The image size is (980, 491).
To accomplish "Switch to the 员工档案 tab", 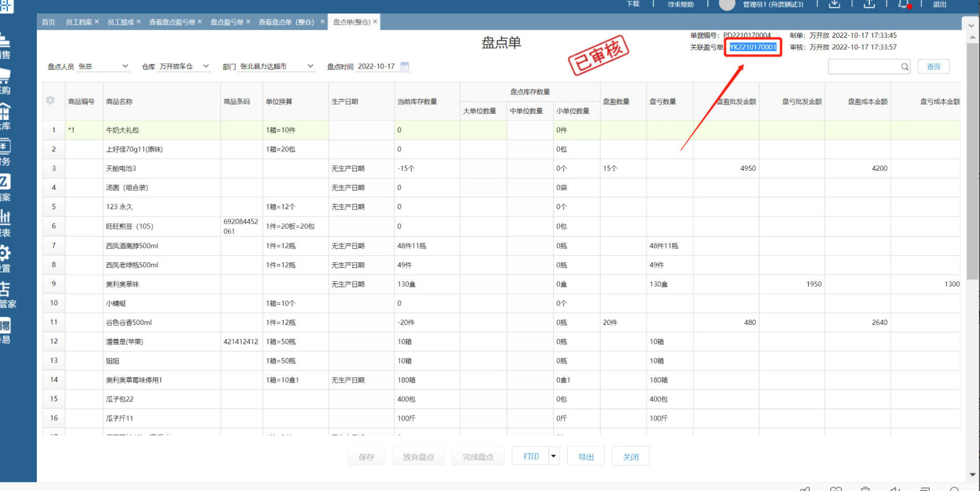I will pos(78,22).
